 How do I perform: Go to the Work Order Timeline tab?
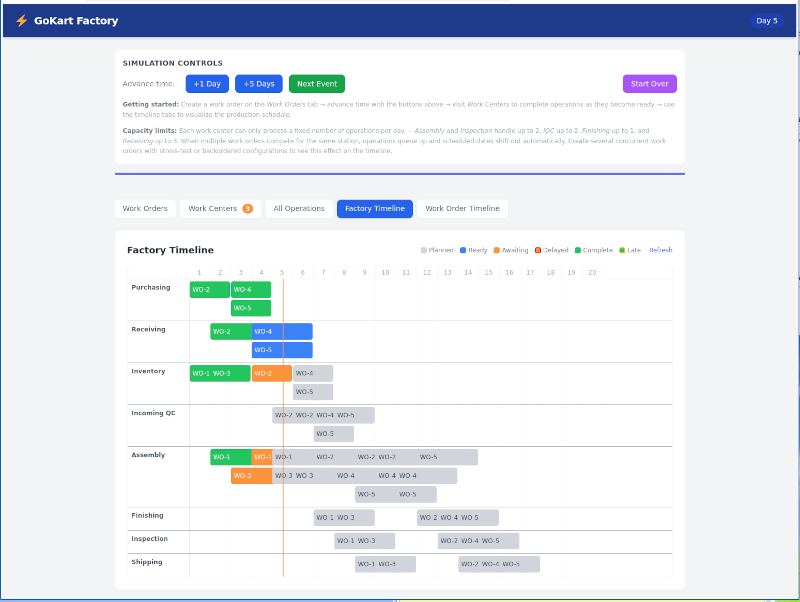[462, 209]
